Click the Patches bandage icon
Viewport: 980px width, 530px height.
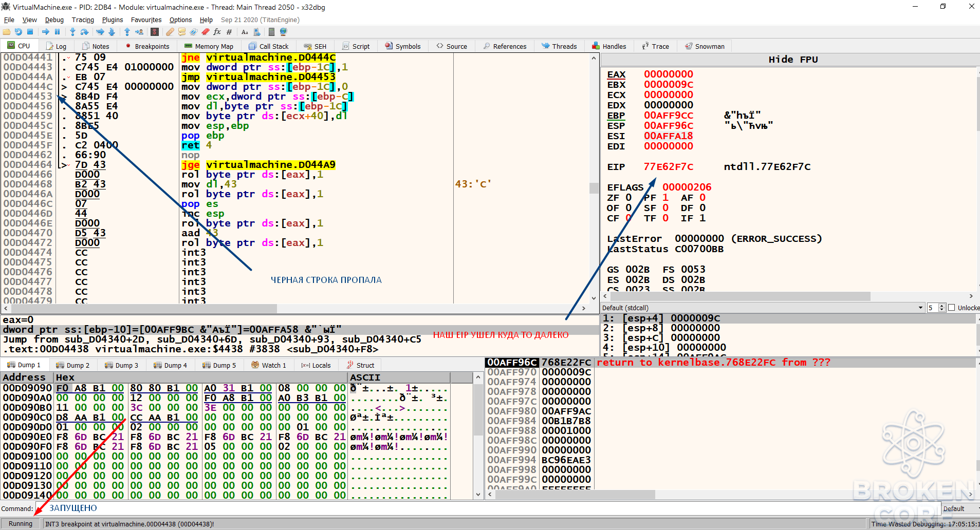pyautogui.click(x=170, y=32)
